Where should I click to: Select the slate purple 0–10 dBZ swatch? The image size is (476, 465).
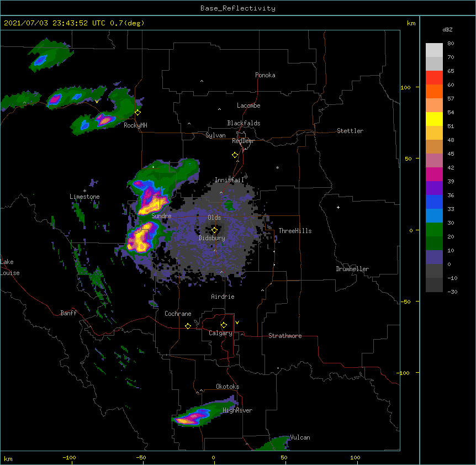434,257
